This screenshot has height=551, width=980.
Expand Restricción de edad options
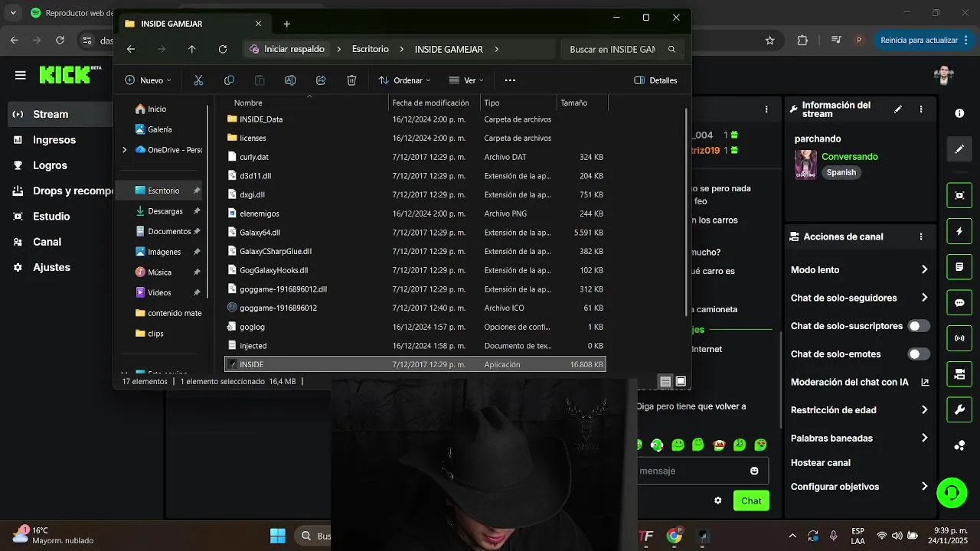coord(924,410)
